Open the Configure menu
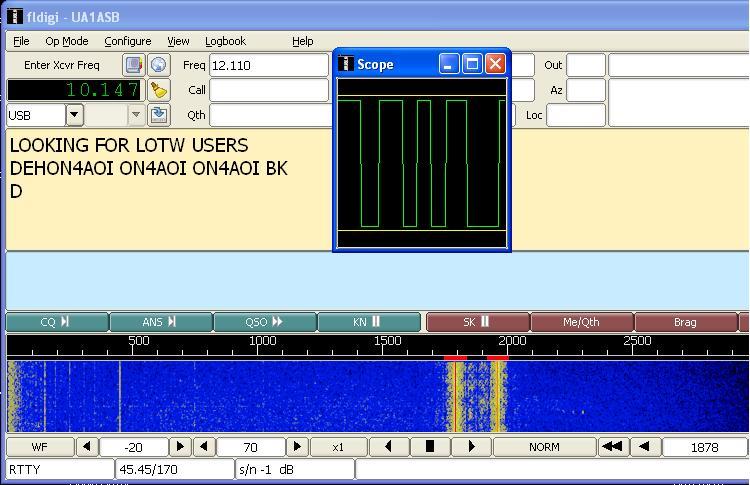The height and width of the screenshot is (485, 750). [x=127, y=41]
